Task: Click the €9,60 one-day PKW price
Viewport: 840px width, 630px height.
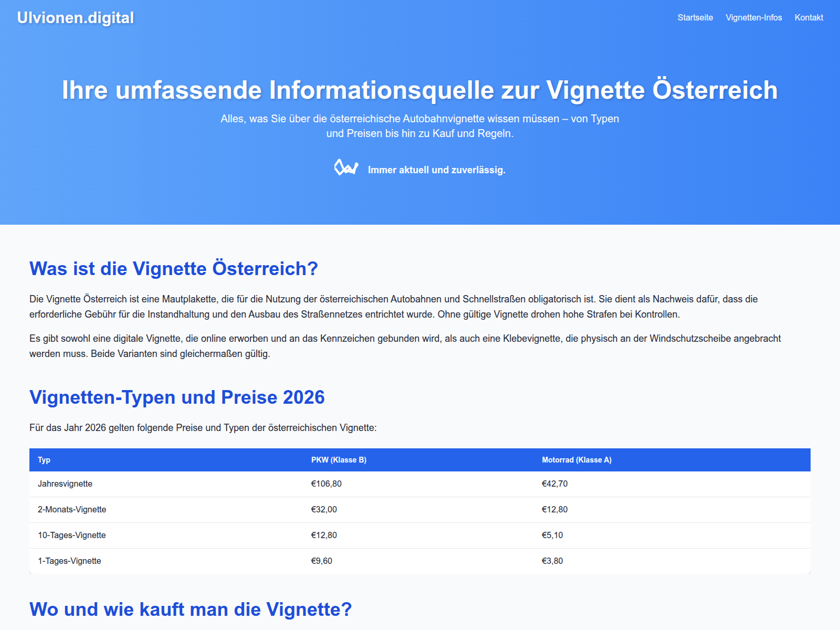Action: click(x=321, y=561)
